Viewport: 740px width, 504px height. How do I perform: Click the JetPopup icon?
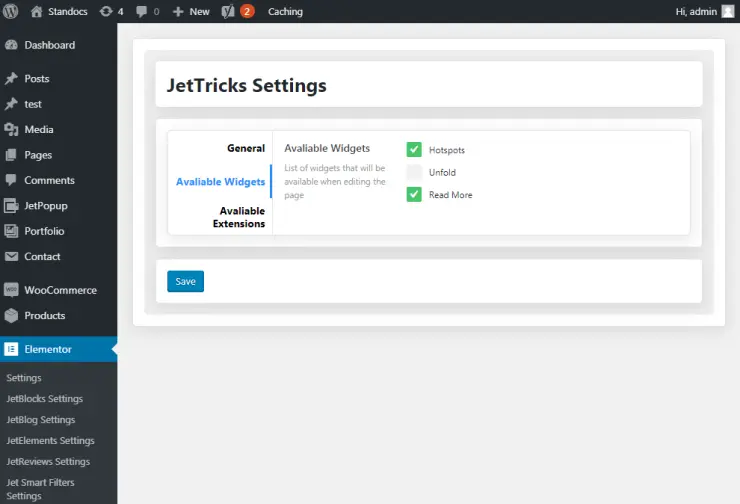(11, 206)
